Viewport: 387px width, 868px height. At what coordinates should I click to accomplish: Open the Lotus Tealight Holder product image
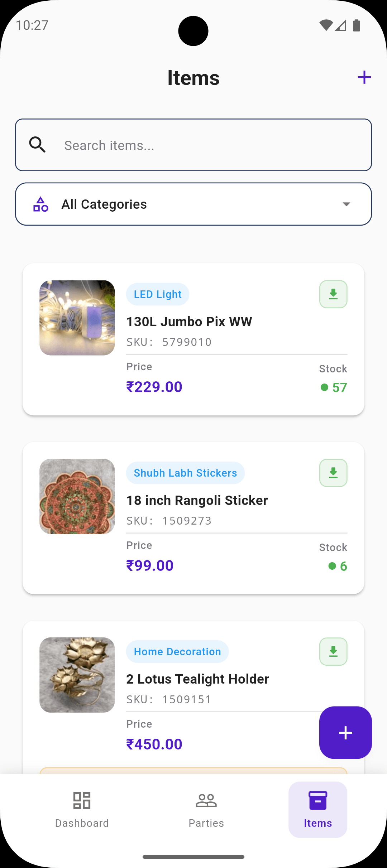click(77, 675)
